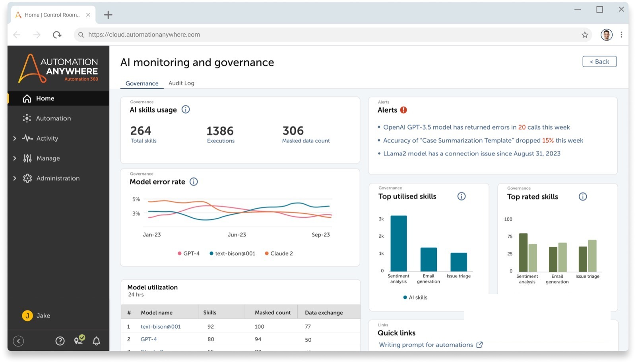
Task: Click the Manage sliders icon
Action: (27, 158)
